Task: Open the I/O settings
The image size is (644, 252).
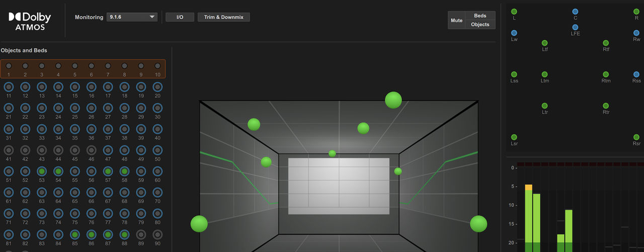Action: (x=180, y=17)
